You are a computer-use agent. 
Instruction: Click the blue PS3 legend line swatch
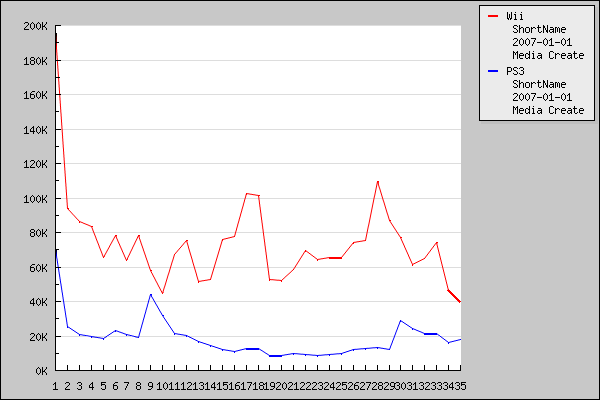[x=492, y=72]
